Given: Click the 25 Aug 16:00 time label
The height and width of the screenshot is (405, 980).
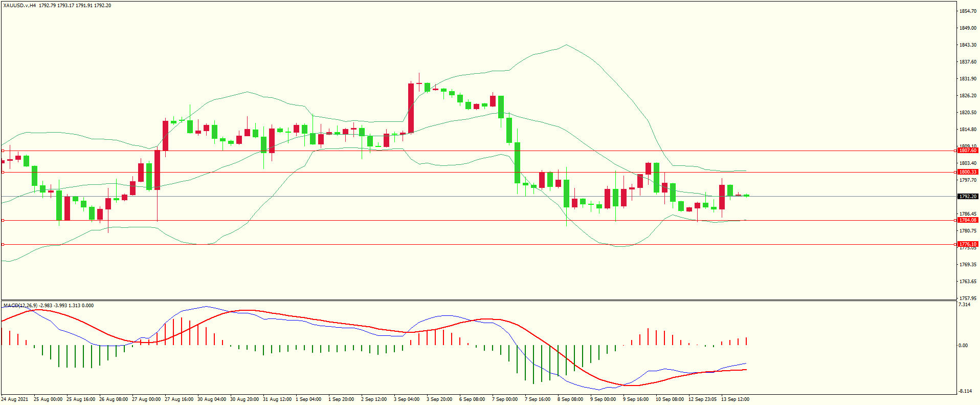Looking at the screenshot, I should point(81,399).
